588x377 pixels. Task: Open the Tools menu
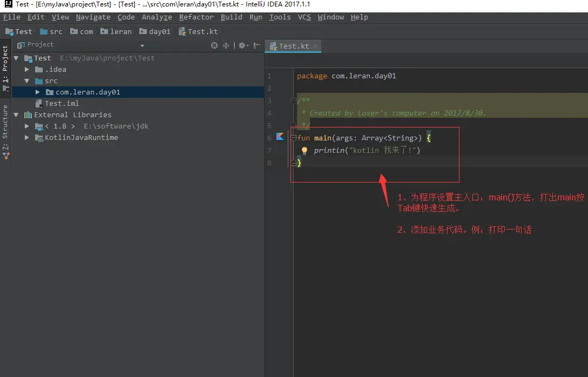coord(280,17)
